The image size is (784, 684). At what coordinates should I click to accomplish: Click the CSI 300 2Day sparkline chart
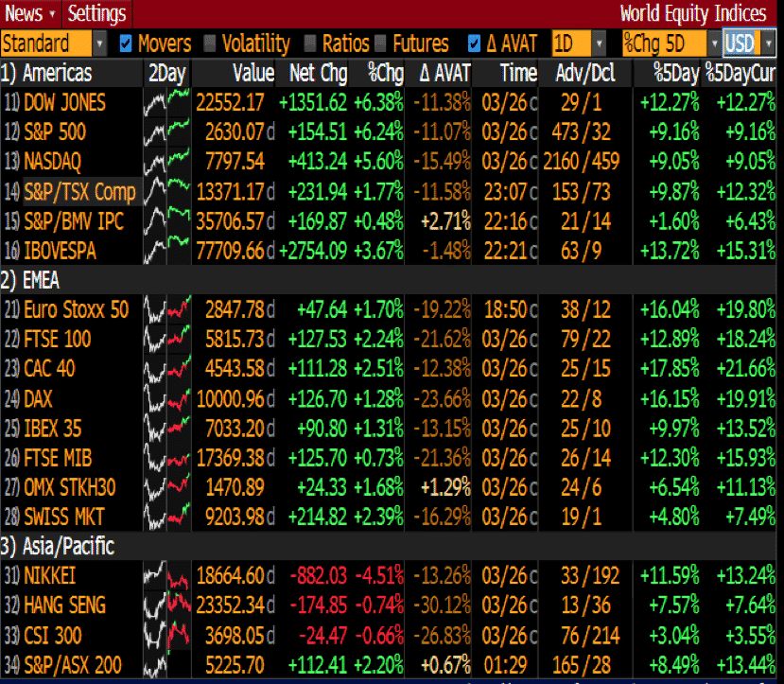pos(167,636)
